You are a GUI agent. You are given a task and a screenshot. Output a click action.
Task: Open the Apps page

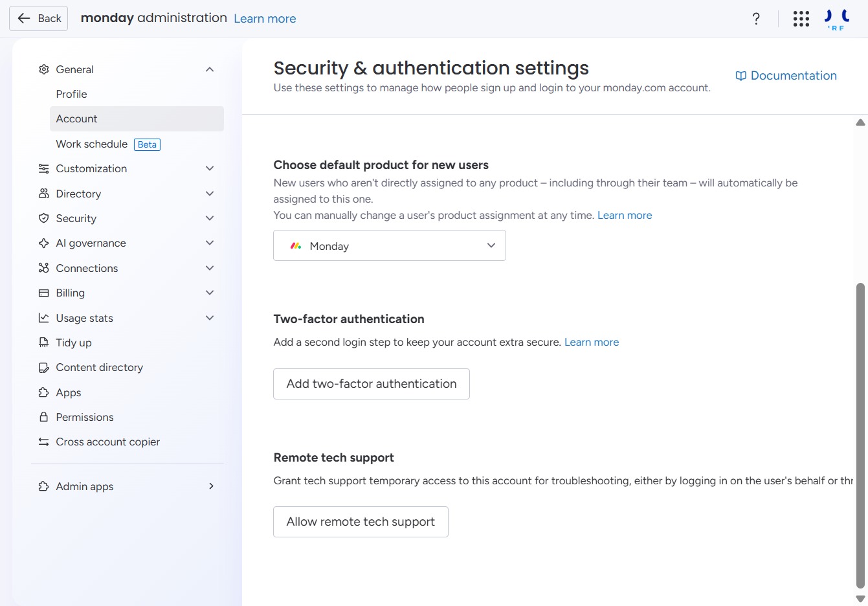(69, 392)
